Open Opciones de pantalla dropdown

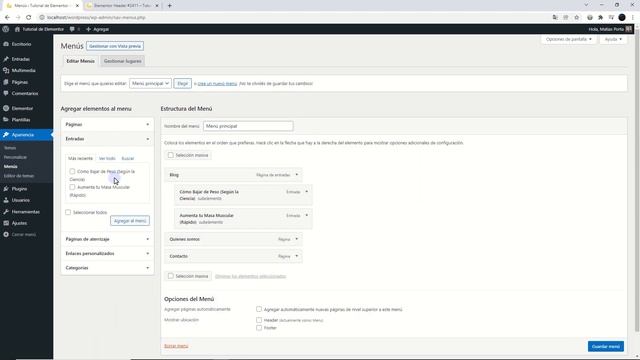click(x=569, y=39)
